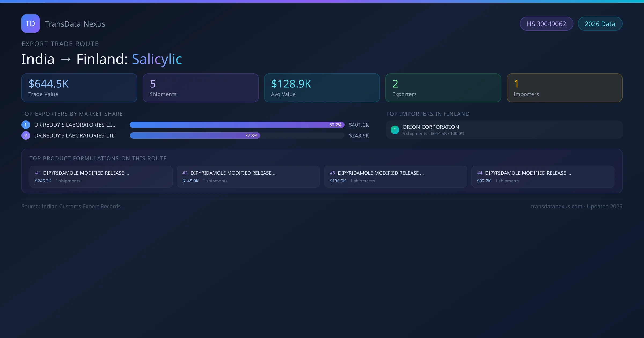Viewport: 644px width, 338px height.
Task: Click the 37.8% market share bar
Action: [x=195, y=135]
